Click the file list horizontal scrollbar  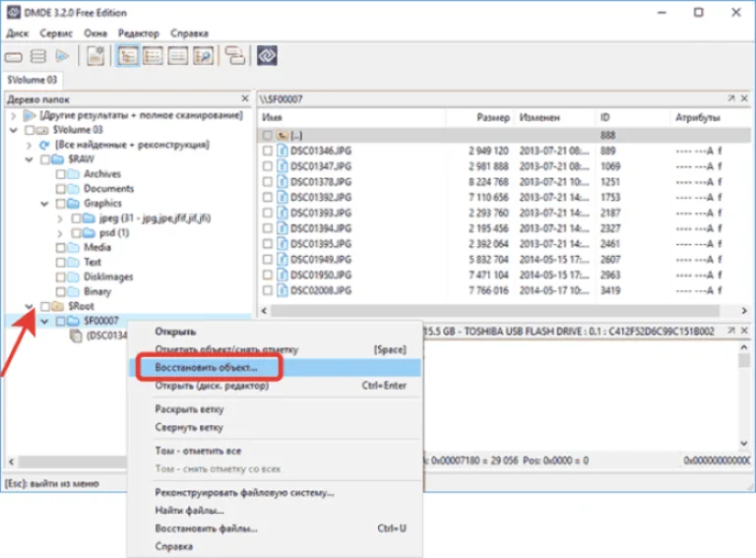point(495,311)
